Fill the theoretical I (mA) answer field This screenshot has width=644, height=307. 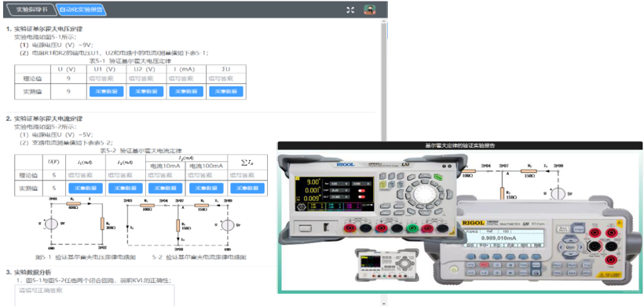(186, 79)
